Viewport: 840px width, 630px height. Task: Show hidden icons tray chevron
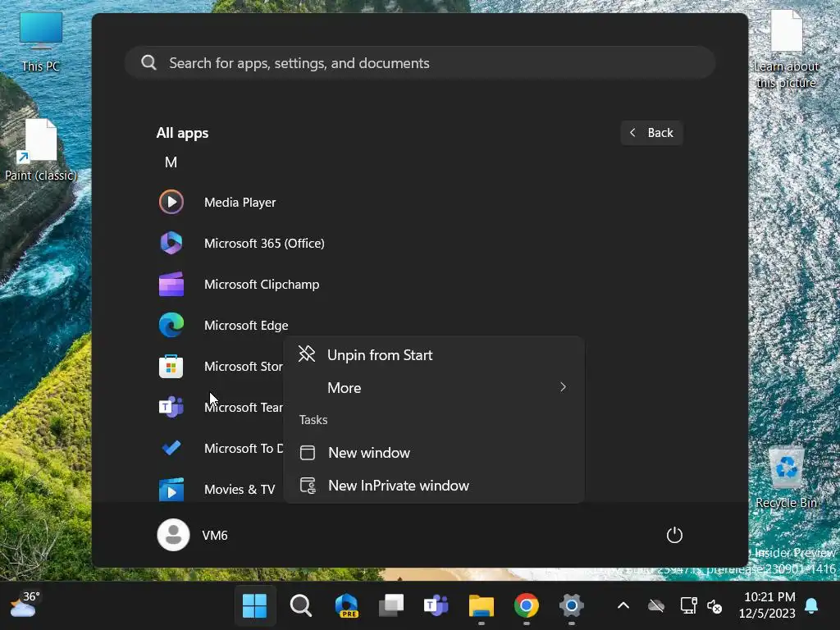(623, 606)
